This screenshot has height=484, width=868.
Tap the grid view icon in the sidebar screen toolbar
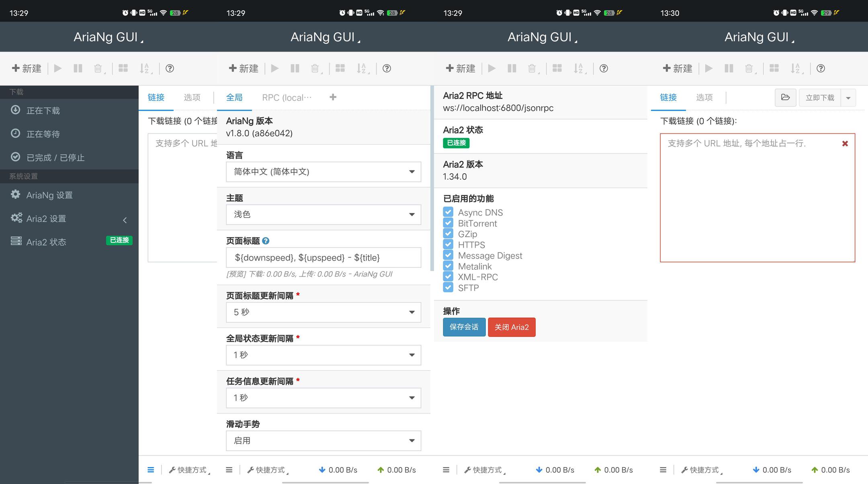coord(123,68)
